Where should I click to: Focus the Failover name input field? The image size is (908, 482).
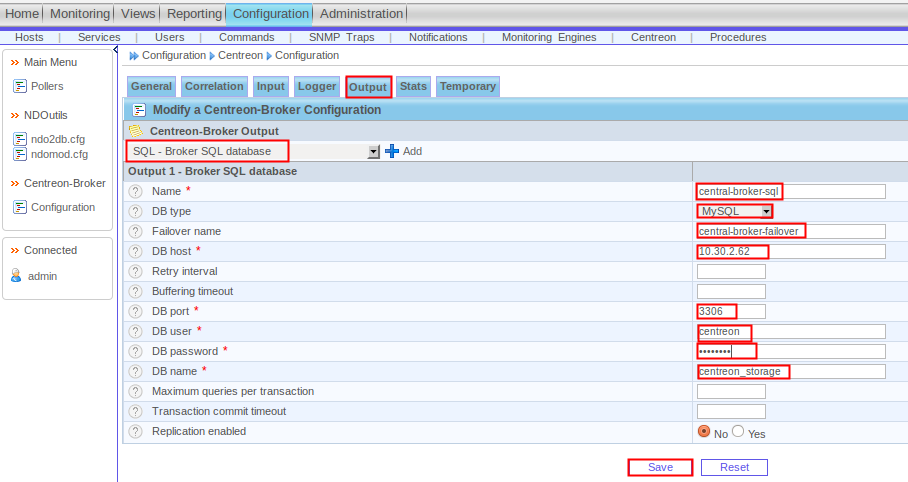(x=791, y=231)
